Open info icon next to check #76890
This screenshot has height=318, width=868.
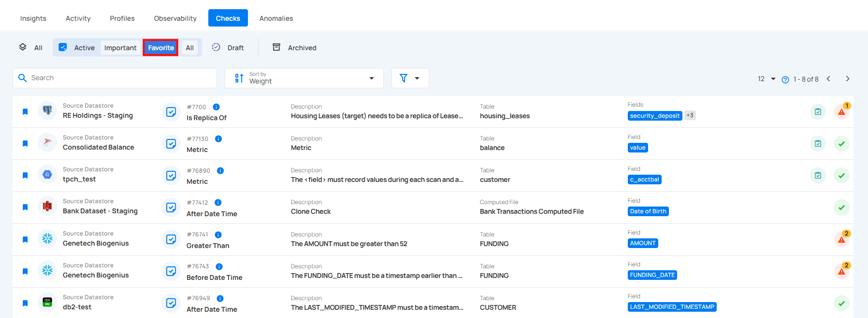pos(220,171)
